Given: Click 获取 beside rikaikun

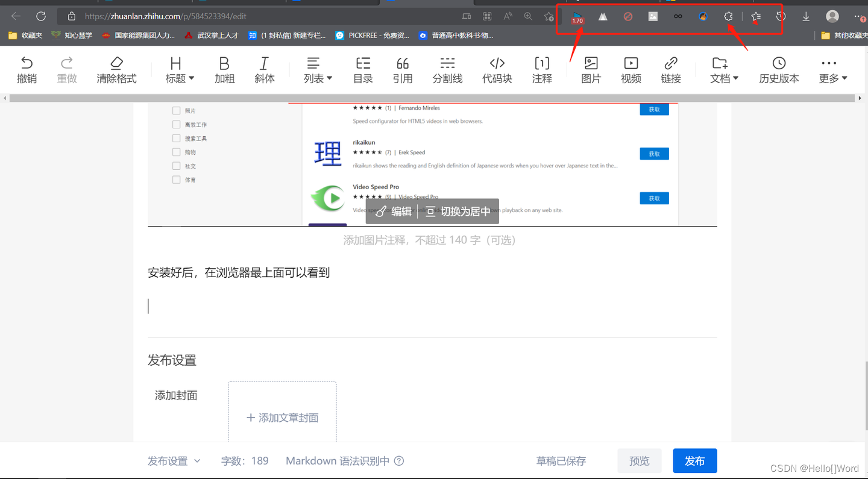Looking at the screenshot, I should pyautogui.click(x=654, y=154).
